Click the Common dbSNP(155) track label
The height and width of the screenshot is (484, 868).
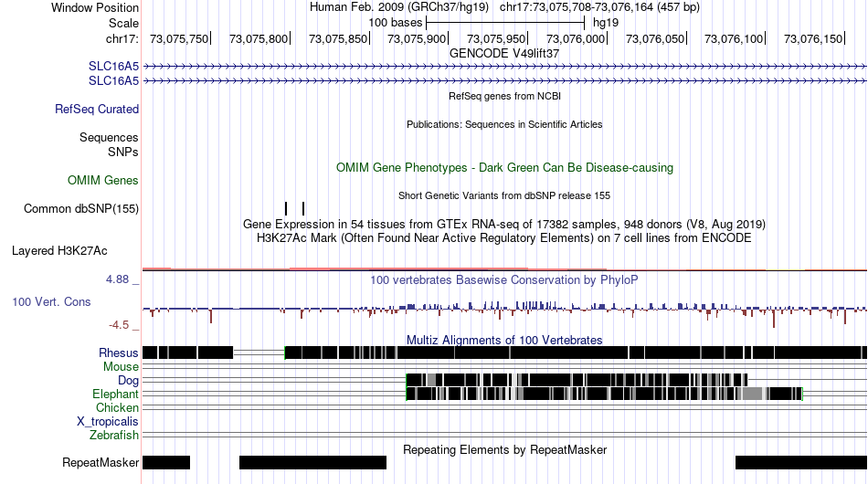[x=81, y=208]
